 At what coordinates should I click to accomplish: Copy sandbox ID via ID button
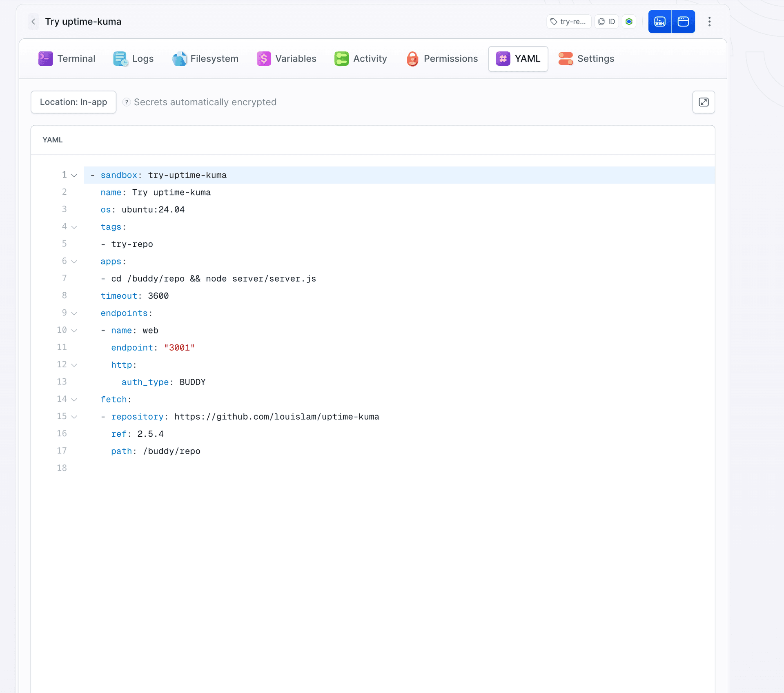(606, 22)
